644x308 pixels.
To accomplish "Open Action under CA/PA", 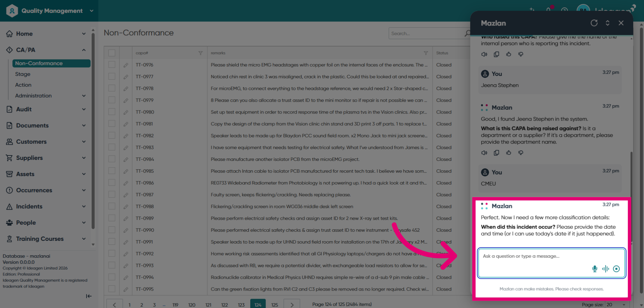I will (23, 85).
